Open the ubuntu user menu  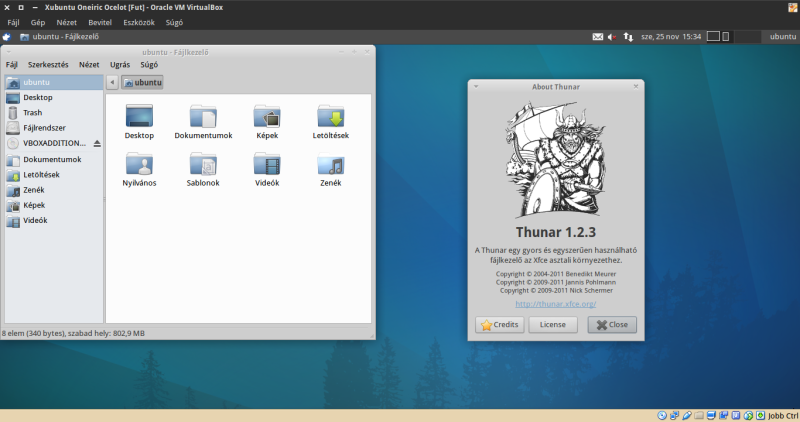click(783, 37)
